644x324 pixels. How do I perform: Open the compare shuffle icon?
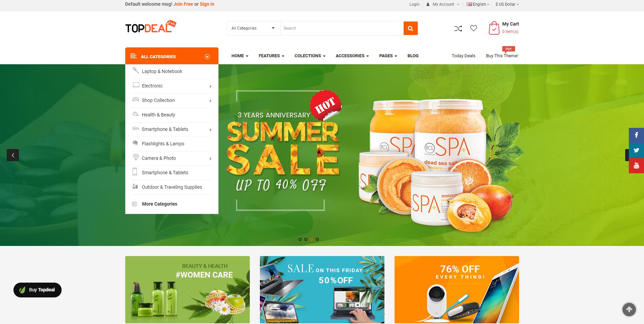click(x=458, y=29)
